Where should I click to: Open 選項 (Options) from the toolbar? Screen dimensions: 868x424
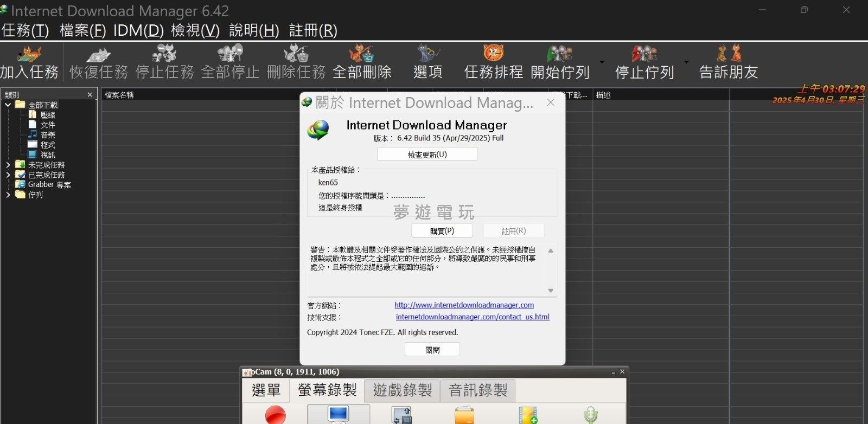428,54
